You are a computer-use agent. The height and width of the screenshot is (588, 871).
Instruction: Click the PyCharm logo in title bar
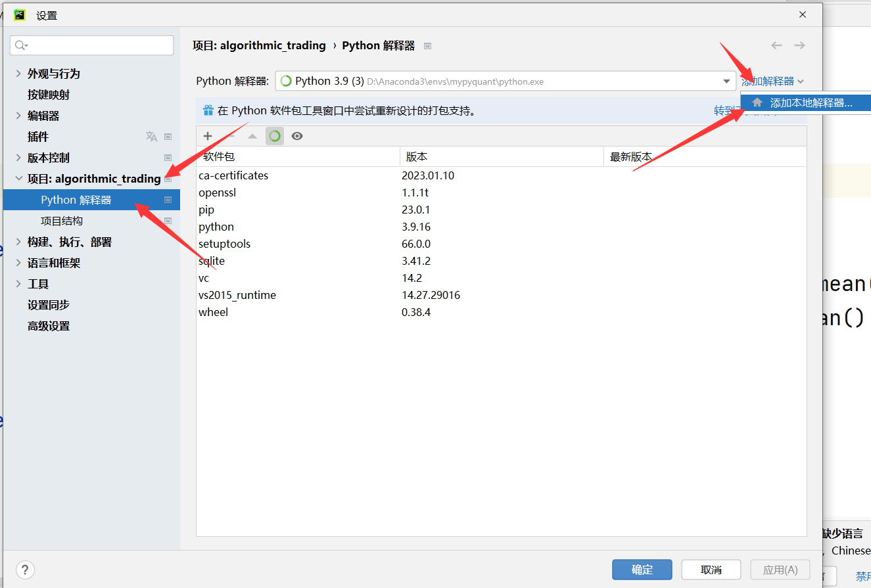tap(20, 14)
